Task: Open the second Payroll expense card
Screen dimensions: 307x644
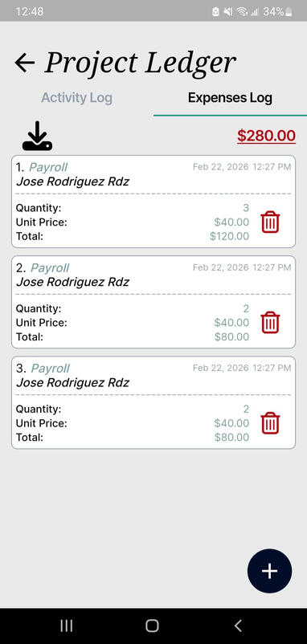Action: (x=153, y=302)
